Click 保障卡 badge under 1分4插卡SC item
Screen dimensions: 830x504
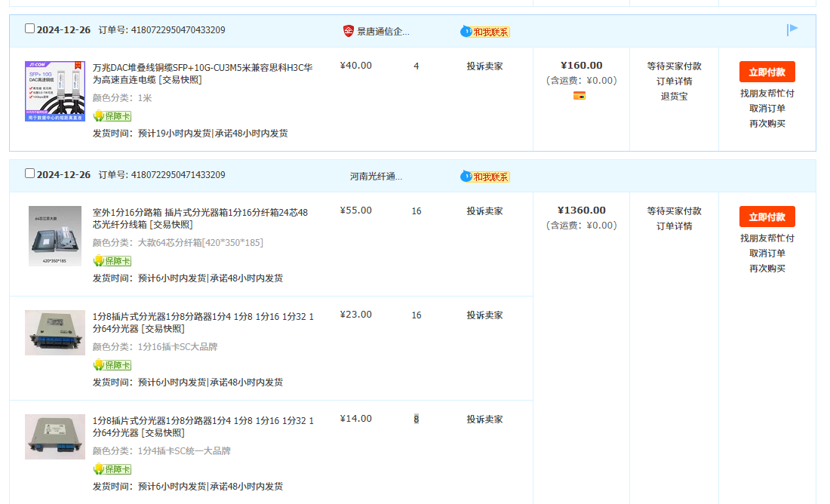click(x=112, y=469)
